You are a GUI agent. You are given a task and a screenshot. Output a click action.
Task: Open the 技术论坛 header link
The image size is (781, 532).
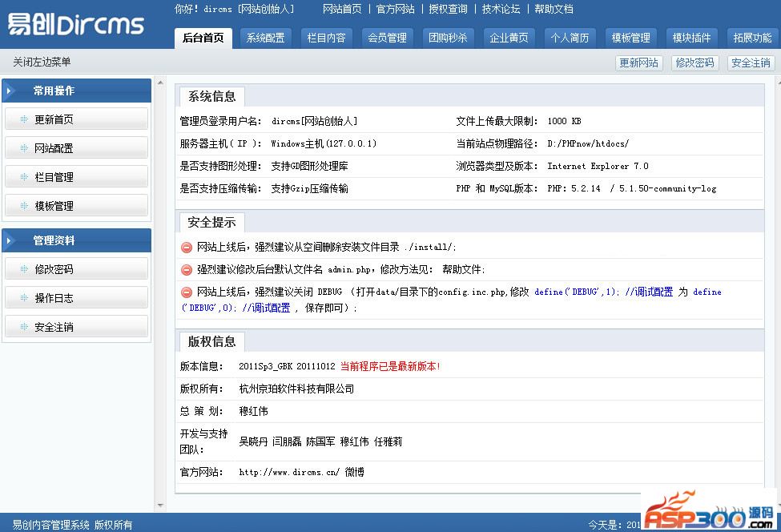click(x=501, y=9)
